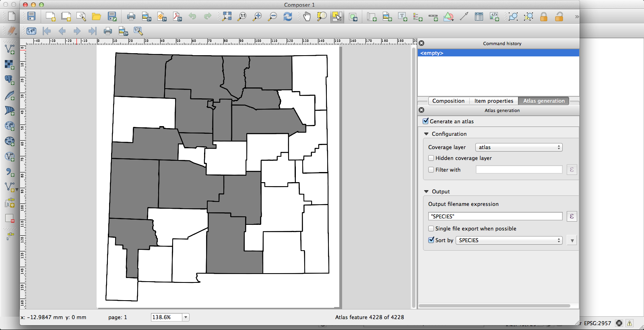644x330 pixels.
Task: Unlock all items
Action: click(559, 17)
